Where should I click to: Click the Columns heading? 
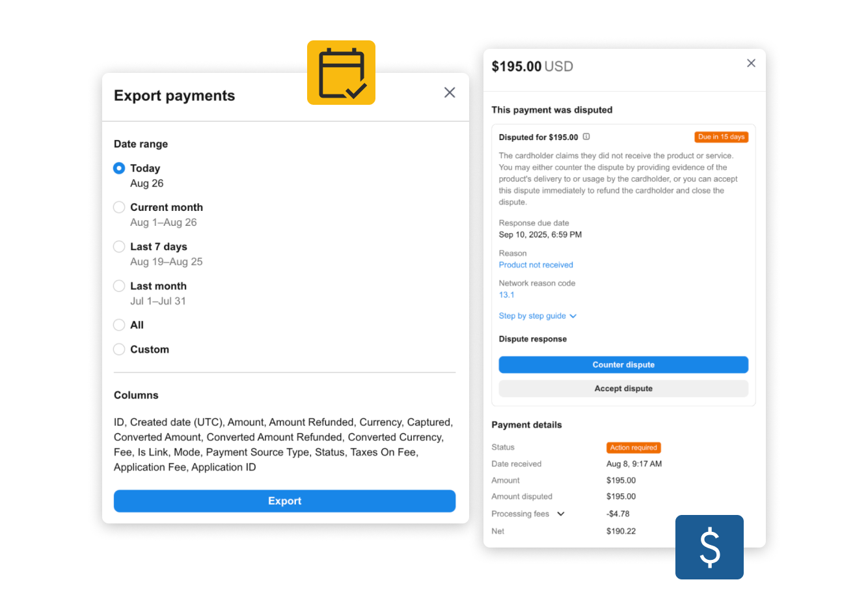pyautogui.click(x=136, y=395)
